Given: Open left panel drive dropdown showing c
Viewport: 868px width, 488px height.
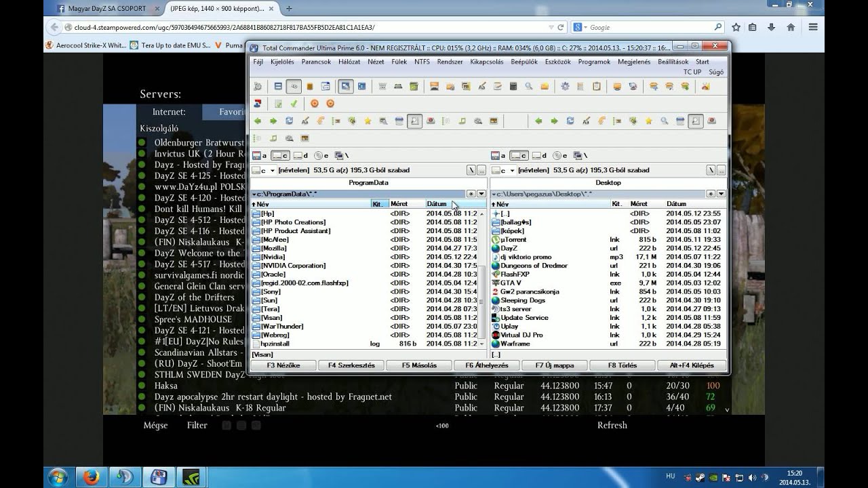Looking at the screenshot, I should (x=264, y=170).
